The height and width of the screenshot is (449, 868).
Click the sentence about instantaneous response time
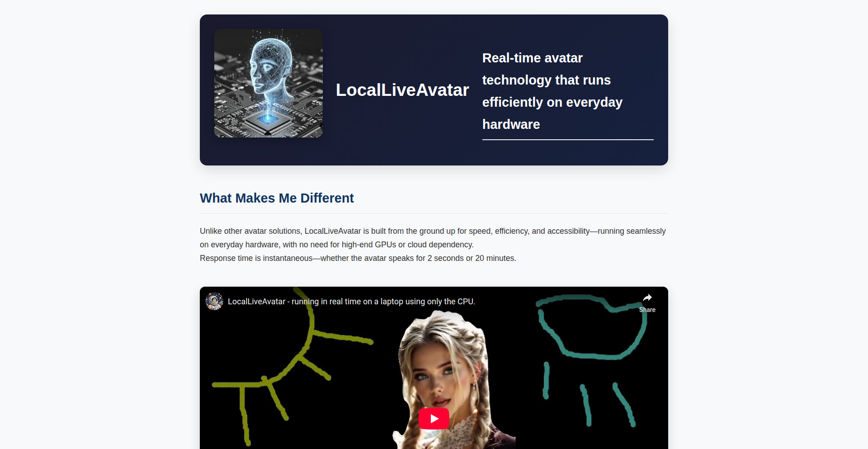click(x=358, y=258)
